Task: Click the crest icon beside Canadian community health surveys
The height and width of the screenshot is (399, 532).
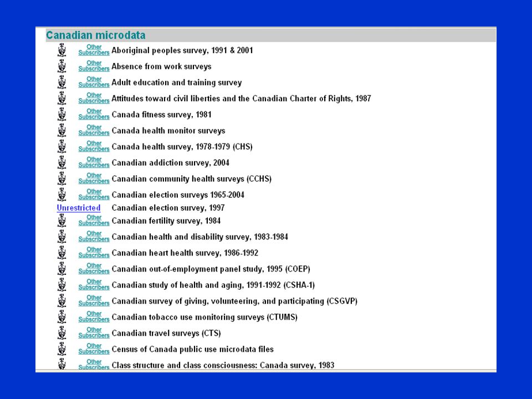Action: tap(62, 178)
